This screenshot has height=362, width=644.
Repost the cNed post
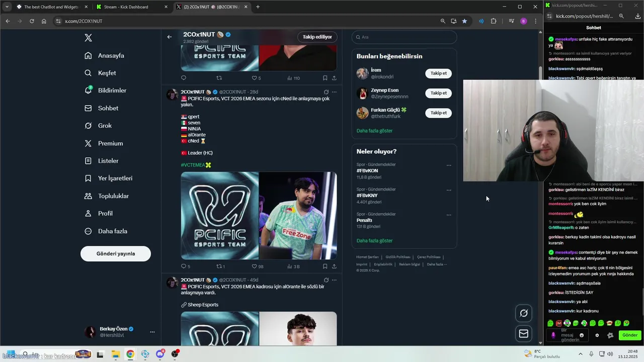(x=220, y=266)
